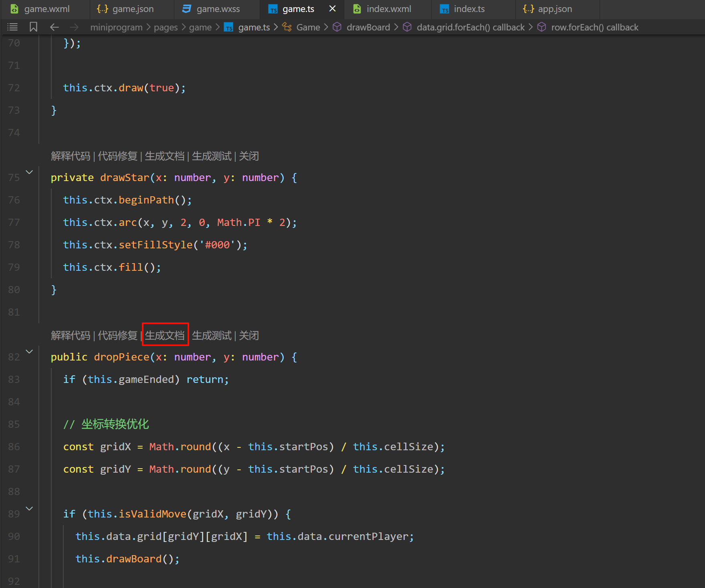The height and width of the screenshot is (588, 705).
Task: Click Math.PI on line 77
Action: point(239,222)
